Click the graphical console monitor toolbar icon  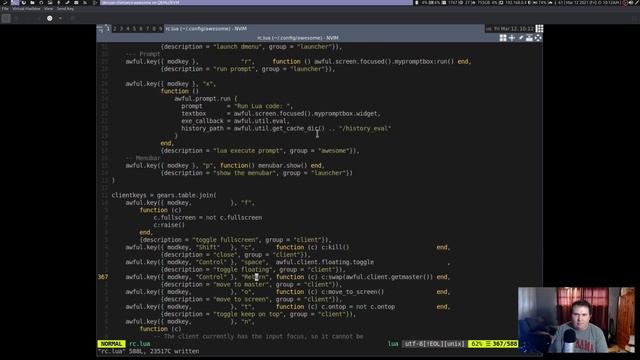coord(6,18)
